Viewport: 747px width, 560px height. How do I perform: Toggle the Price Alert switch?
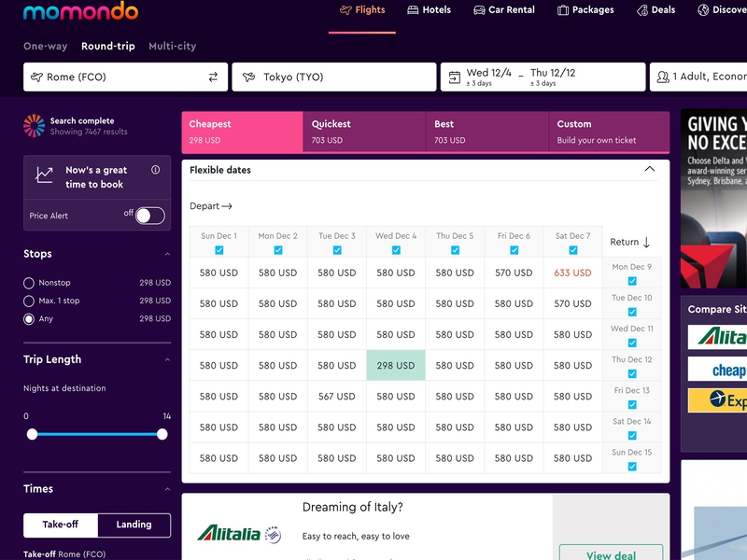pos(150,216)
